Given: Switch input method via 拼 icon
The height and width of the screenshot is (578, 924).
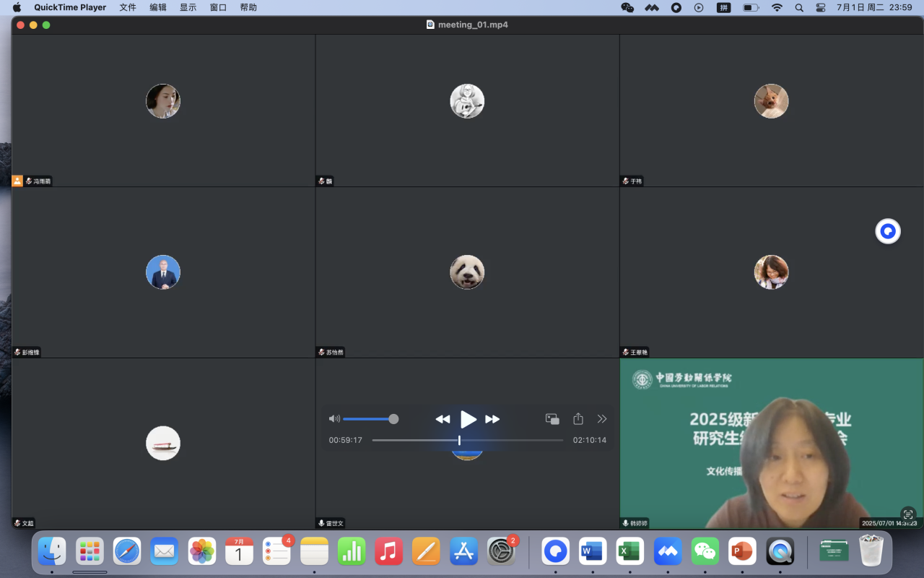Looking at the screenshot, I should pos(723,7).
